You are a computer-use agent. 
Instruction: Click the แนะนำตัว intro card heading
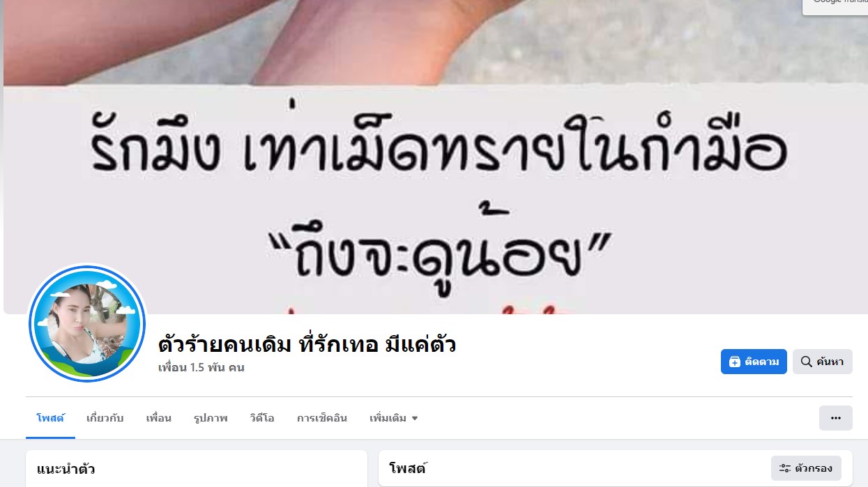tap(66, 469)
